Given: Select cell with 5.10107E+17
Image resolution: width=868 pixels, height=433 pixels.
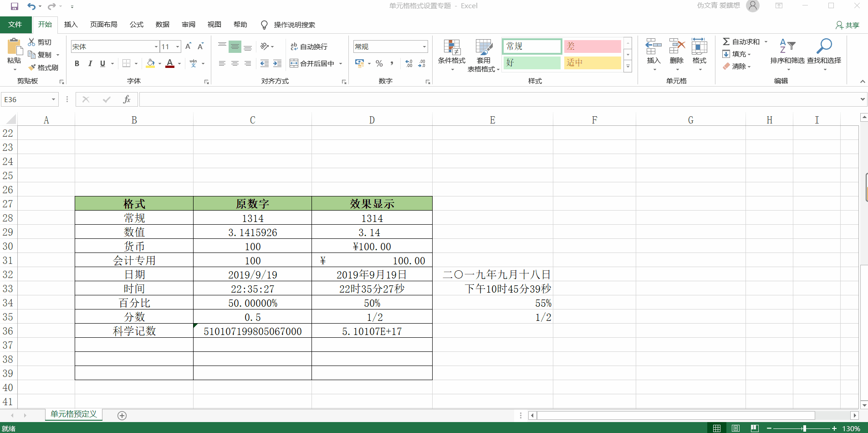Looking at the screenshot, I should 372,331.
